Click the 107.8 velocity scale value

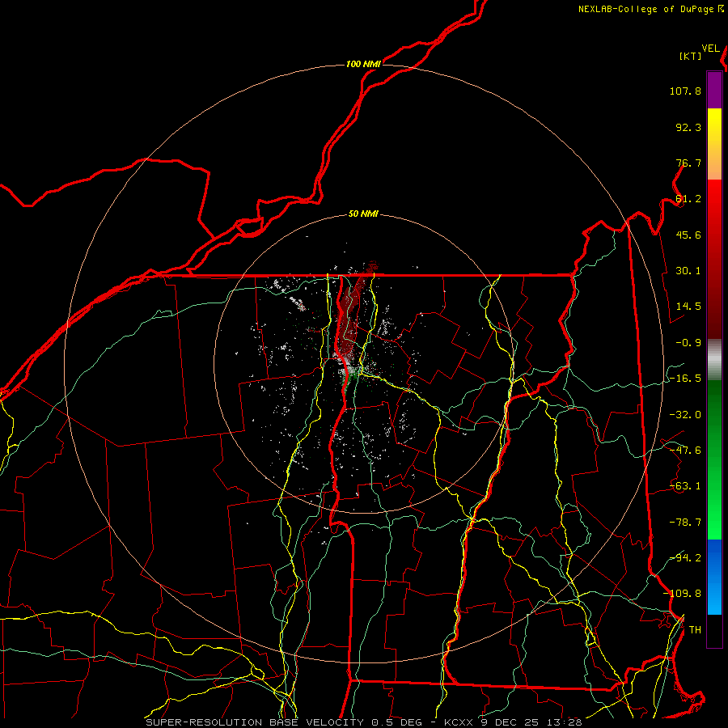coord(685,91)
